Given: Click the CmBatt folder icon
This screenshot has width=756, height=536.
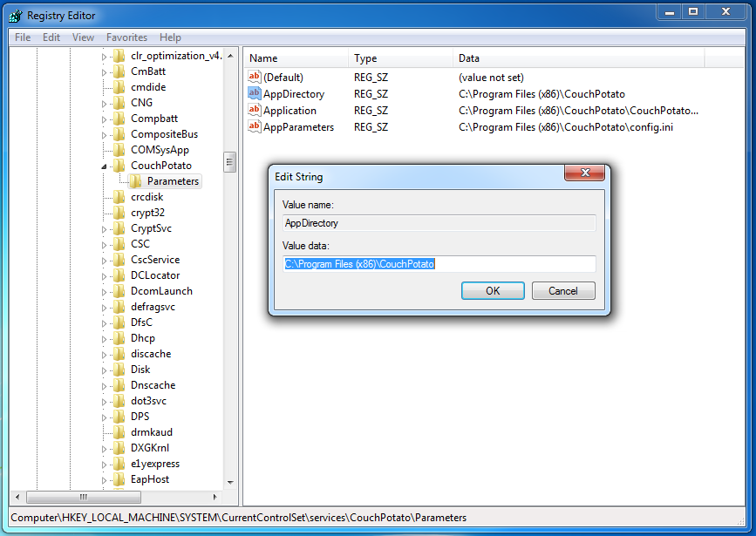Looking at the screenshot, I should point(119,71).
